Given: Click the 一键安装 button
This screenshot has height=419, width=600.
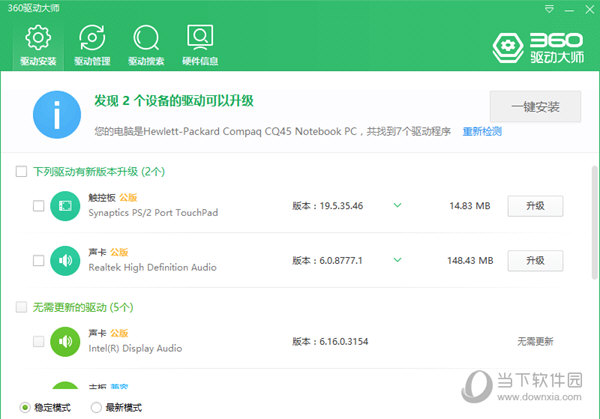Looking at the screenshot, I should [x=535, y=107].
